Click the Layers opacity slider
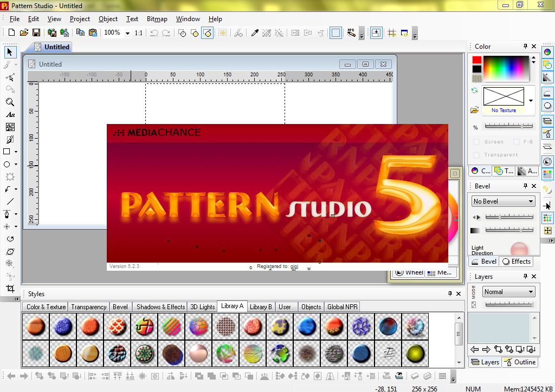The height and width of the screenshot is (392, 555). 509,304
